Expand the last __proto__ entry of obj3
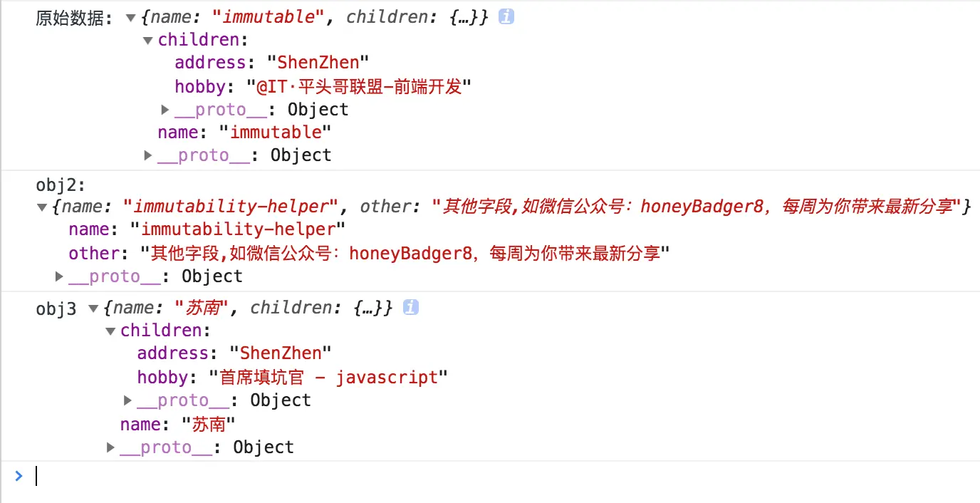 point(110,447)
